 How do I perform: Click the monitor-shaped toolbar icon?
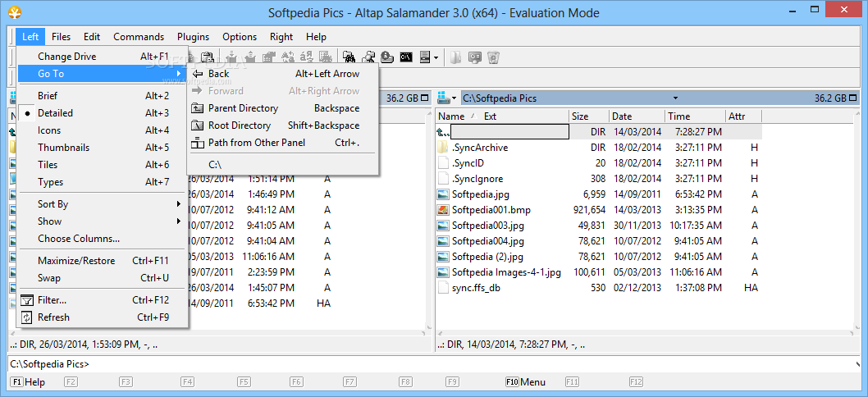pyautogui.click(x=475, y=57)
